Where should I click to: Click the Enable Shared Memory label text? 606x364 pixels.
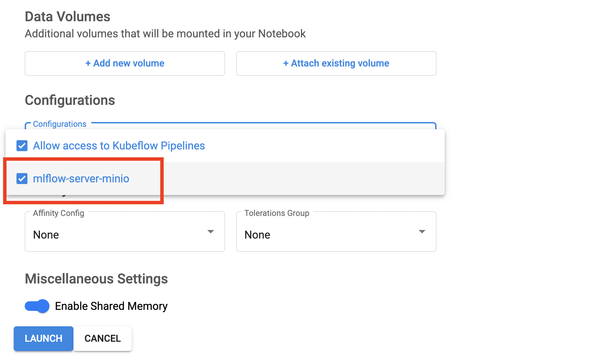[111, 306]
